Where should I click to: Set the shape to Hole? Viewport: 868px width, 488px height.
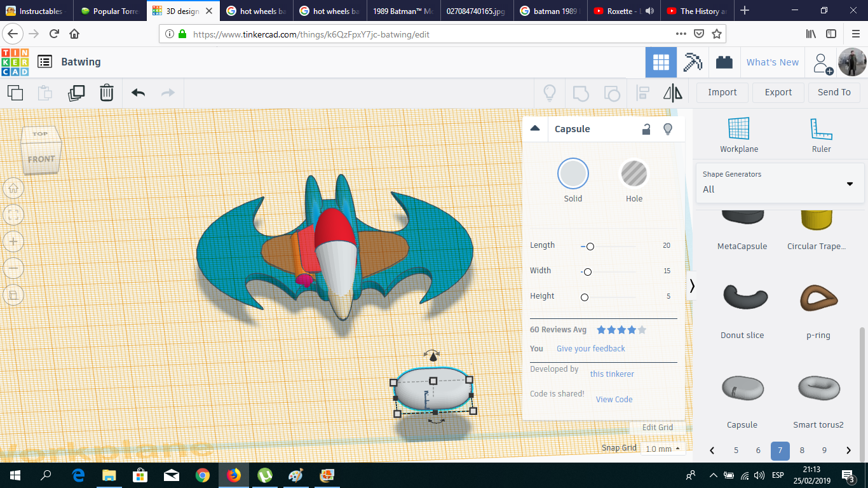pyautogui.click(x=634, y=174)
